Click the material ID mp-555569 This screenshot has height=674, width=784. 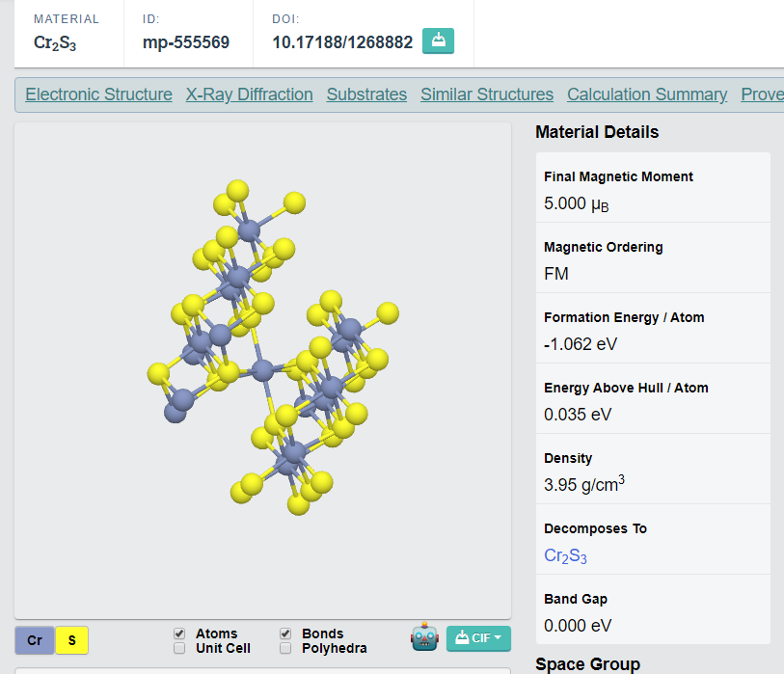[x=186, y=42]
